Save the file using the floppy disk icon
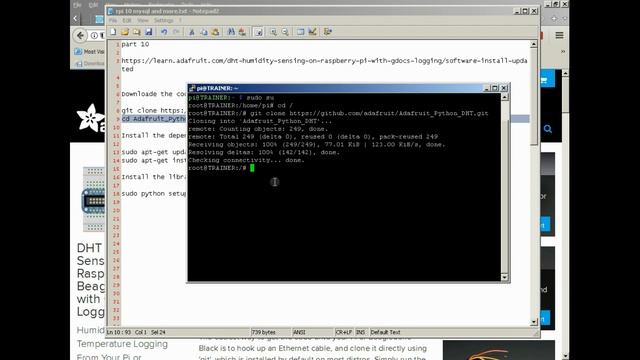This screenshot has width=640, height=360. tap(149, 32)
